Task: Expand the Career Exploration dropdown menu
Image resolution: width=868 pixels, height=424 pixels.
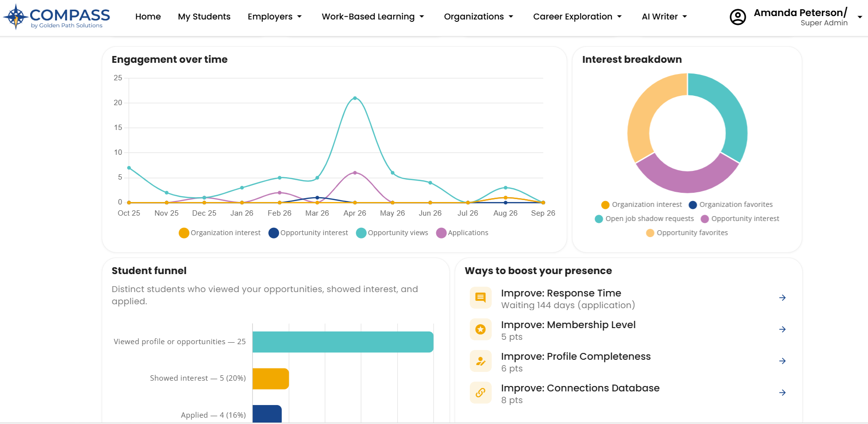Action: (x=577, y=17)
